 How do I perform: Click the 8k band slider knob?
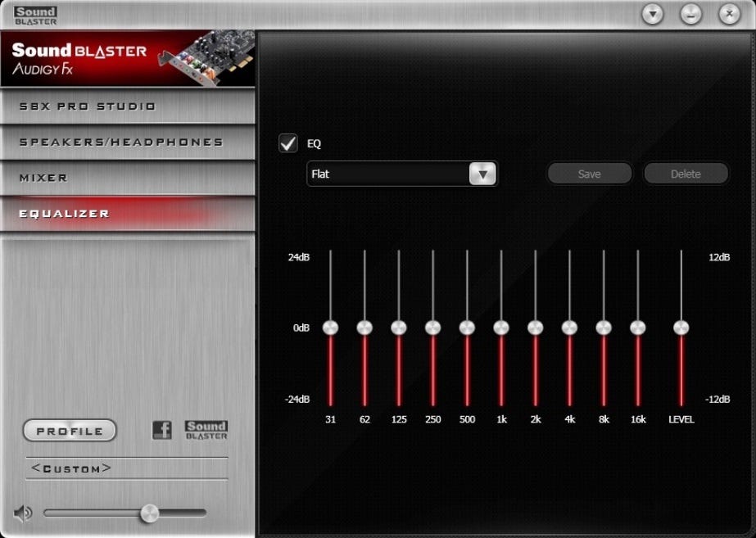[604, 328]
